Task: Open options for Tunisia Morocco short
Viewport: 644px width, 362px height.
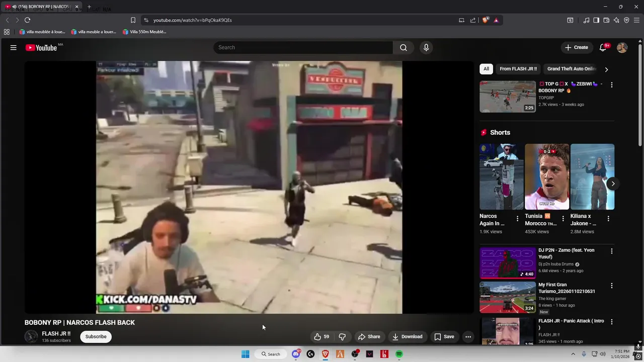Action: pos(563,219)
